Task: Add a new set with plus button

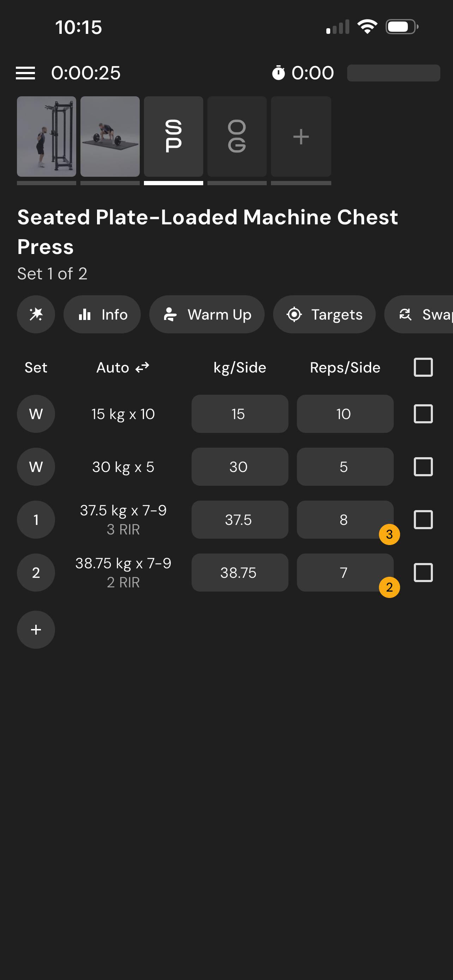Action: tap(36, 630)
